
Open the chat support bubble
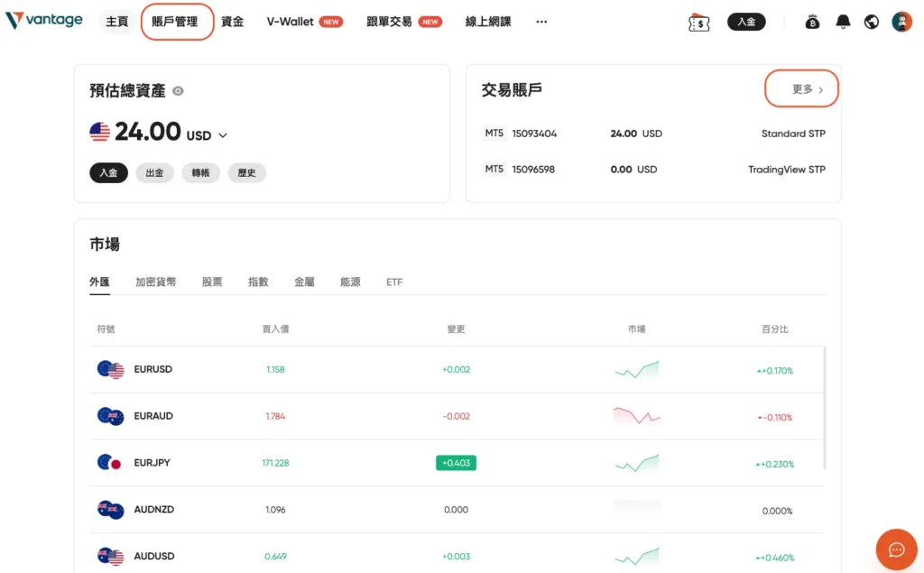coord(896,550)
